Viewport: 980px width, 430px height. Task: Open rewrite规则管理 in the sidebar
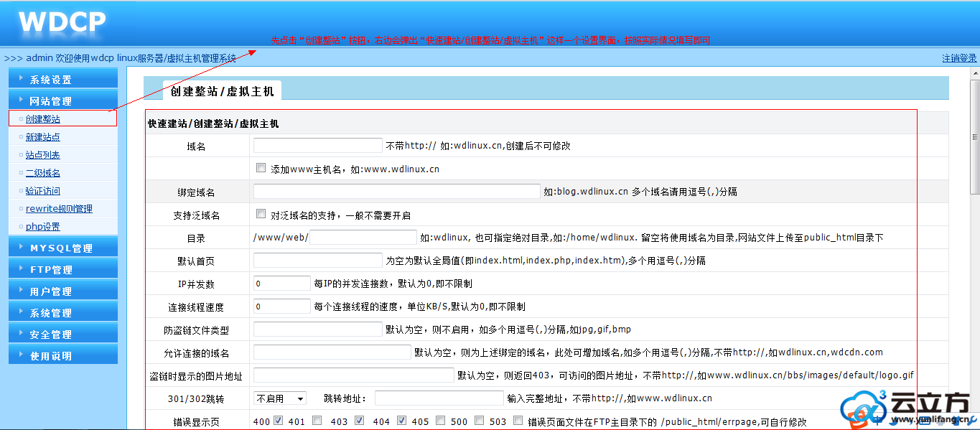tap(59, 209)
